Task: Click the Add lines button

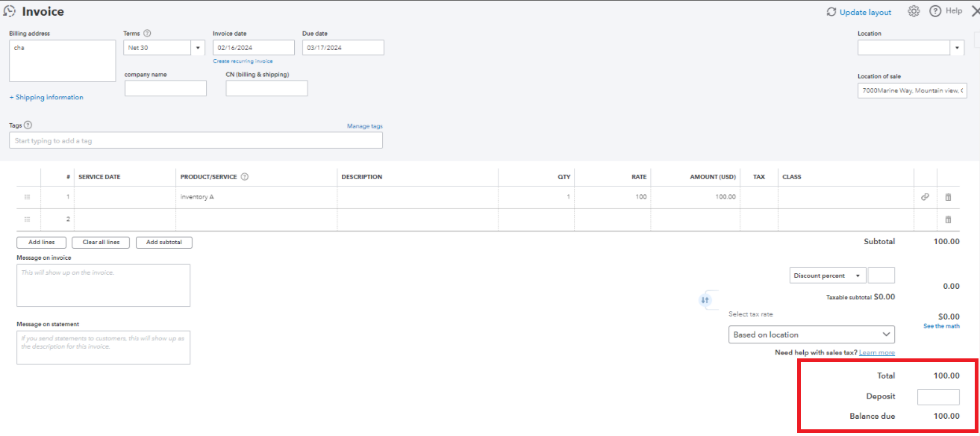Action: click(41, 243)
